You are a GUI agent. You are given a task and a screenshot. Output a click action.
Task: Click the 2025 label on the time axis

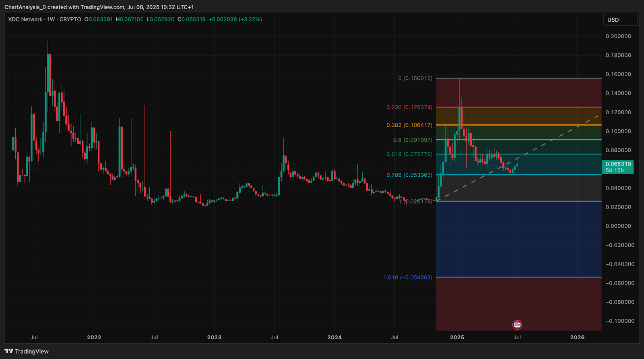pyautogui.click(x=457, y=337)
